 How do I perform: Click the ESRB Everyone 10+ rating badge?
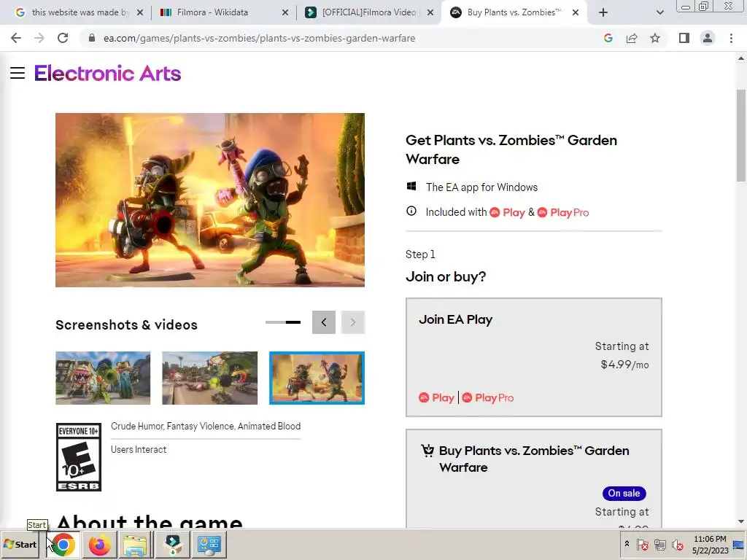click(79, 457)
